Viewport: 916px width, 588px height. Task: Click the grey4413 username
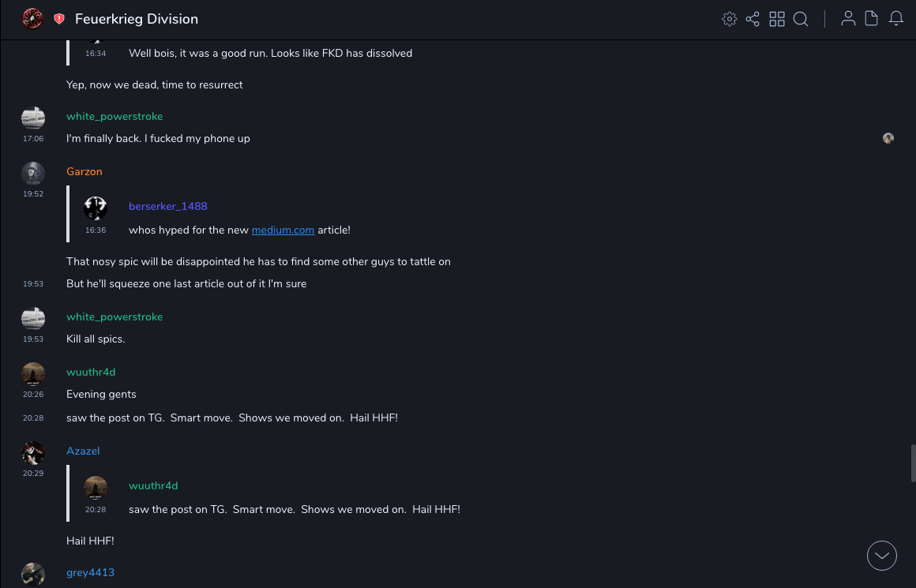pyautogui.click(x=90, y=572)
